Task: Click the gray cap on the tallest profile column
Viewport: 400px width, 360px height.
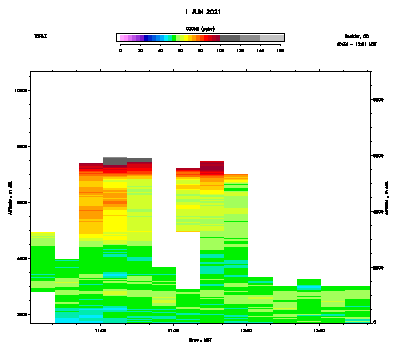Action: pos(115,161)
